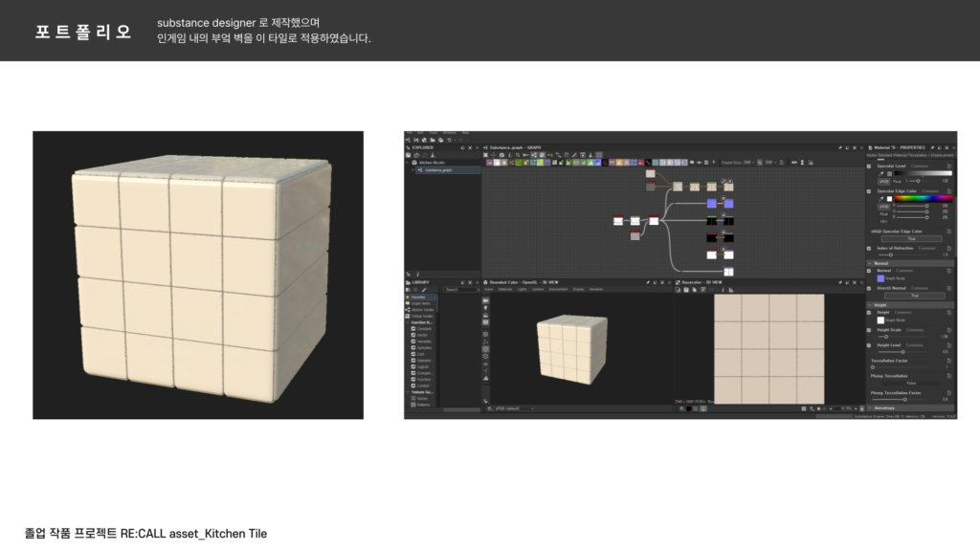Toggle the Height Scale checkbox
This screenshot has height=551, width=980.
click(870, 329)
